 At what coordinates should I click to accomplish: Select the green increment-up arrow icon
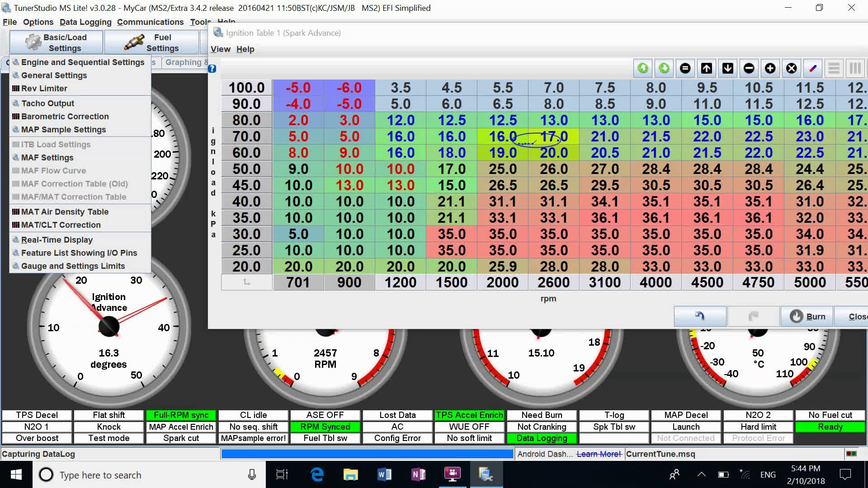642,68
